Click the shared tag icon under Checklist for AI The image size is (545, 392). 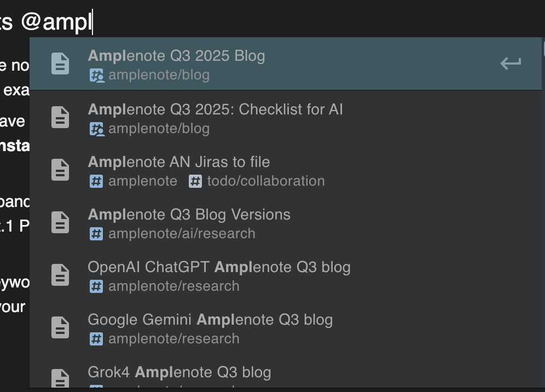[97, 129]
